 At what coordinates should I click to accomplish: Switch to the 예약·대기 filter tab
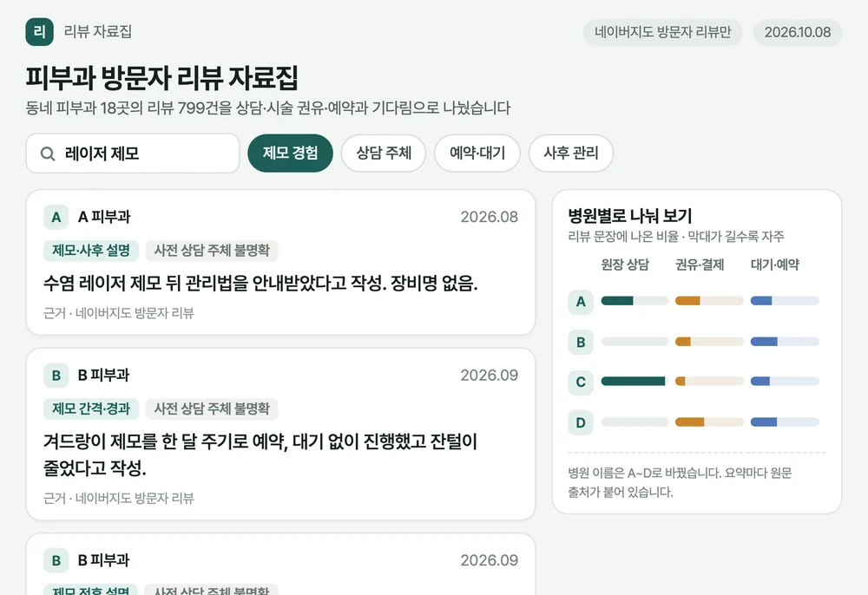coord(477,154)
